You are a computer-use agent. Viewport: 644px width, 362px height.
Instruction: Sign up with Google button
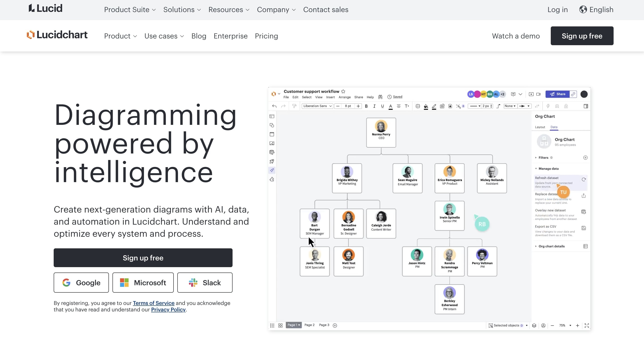(x=81, y=283)
